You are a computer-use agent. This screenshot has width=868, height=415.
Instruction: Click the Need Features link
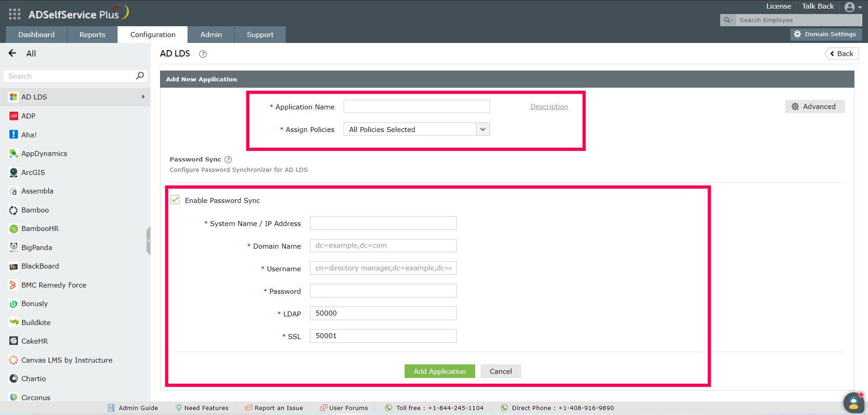(202, 408)
